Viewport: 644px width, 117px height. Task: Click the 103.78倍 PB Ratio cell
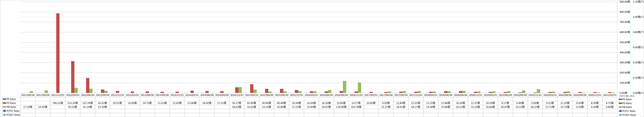[x=356, y=107]
